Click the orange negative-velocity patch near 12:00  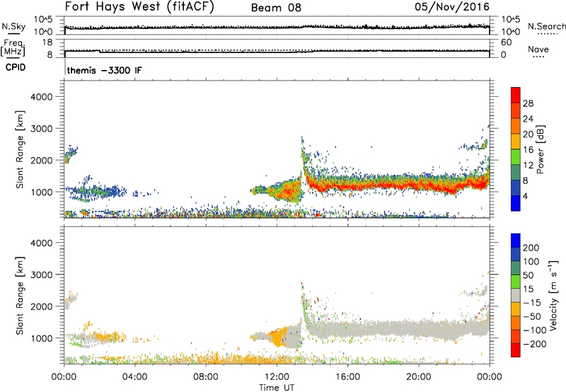click(279, 336)
